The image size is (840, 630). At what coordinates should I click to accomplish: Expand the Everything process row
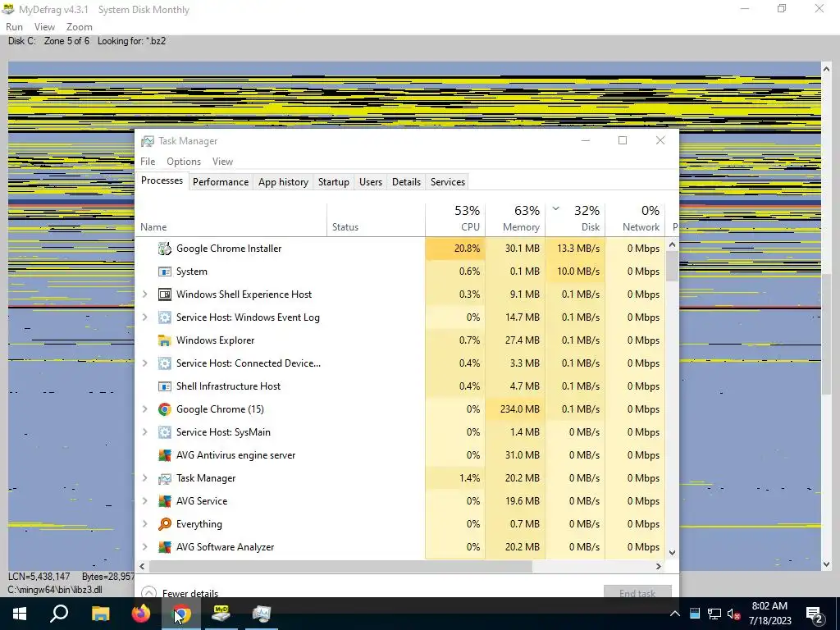click(144, 524)
